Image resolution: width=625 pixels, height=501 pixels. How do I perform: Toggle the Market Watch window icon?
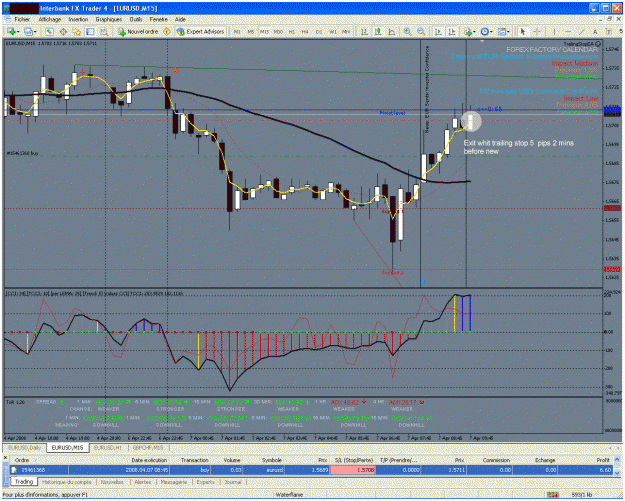pyautogui.click(x=49, y=31)
